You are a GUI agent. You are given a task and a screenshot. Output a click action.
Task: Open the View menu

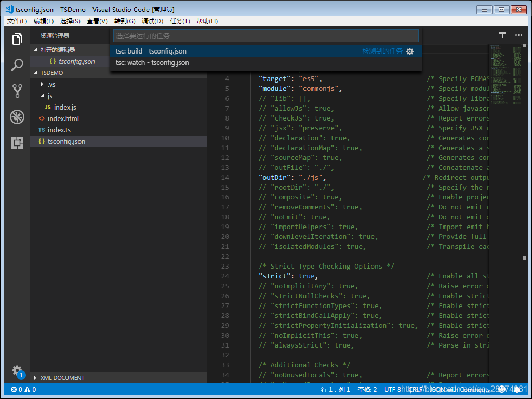[x=97, y=21]
